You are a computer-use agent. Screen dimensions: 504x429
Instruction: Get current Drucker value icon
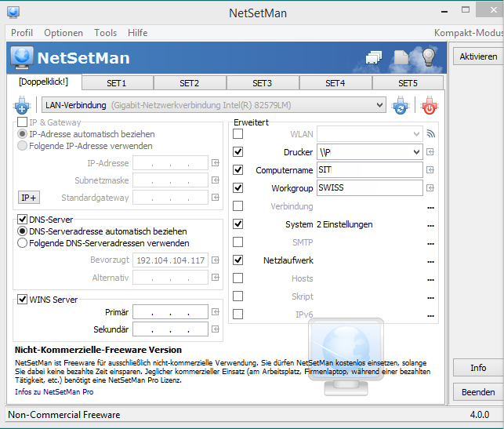(x=430, y=152)
